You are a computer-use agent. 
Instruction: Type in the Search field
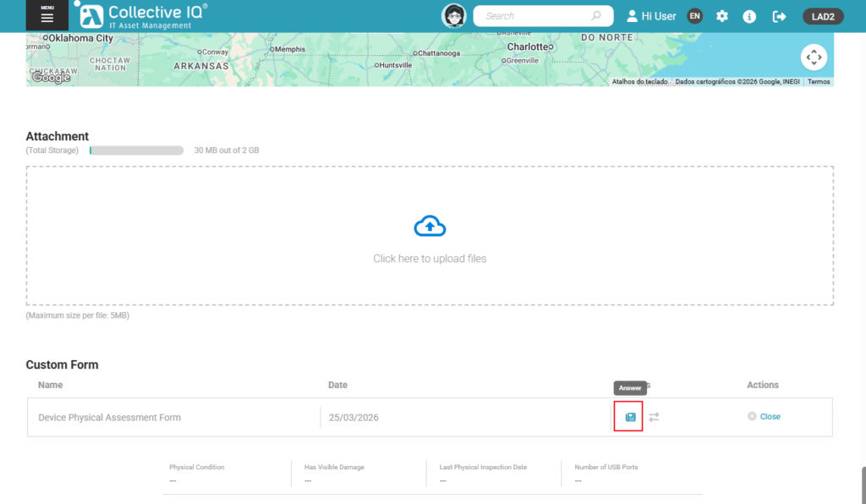pos(533,16)
